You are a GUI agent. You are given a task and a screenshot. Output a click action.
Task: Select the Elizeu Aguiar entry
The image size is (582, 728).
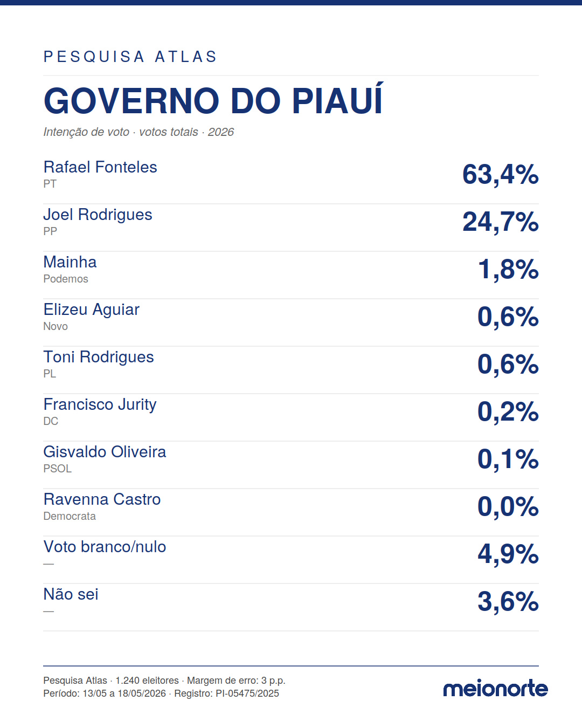click(92, 310)
